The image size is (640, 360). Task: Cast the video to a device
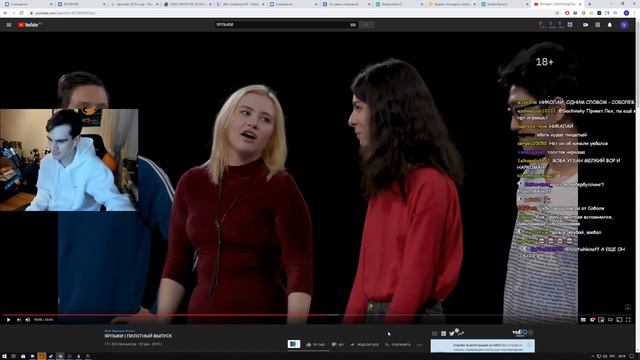[x=619, y=320]
